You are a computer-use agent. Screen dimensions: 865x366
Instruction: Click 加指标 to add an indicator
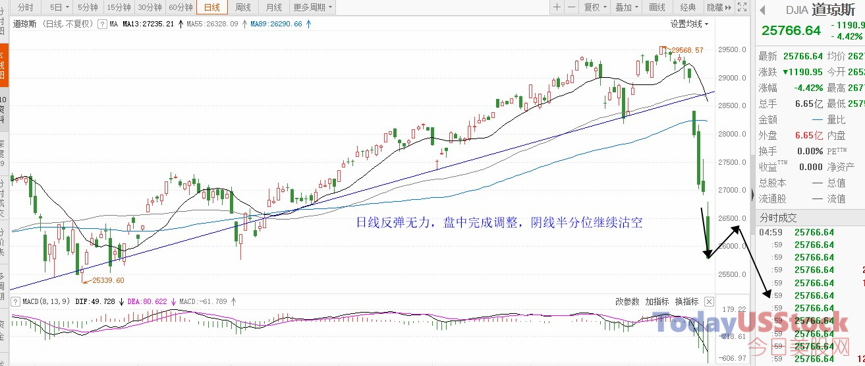tap(657, 301)
